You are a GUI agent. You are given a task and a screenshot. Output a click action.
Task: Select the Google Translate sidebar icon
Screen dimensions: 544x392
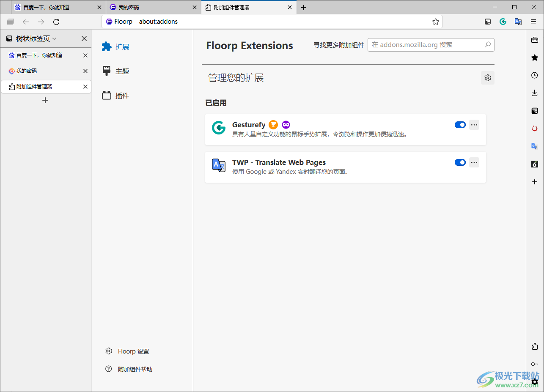coord(534,146)
